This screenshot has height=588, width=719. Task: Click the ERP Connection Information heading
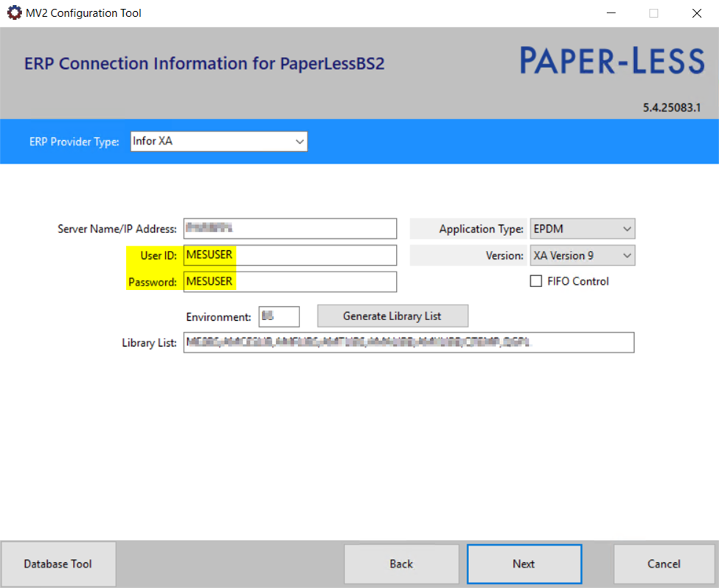(204, 63)
